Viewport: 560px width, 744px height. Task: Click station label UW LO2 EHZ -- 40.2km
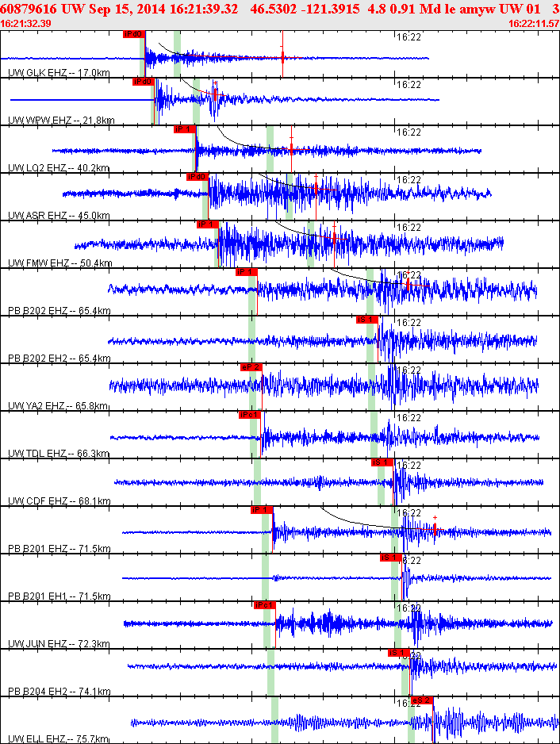59,167
